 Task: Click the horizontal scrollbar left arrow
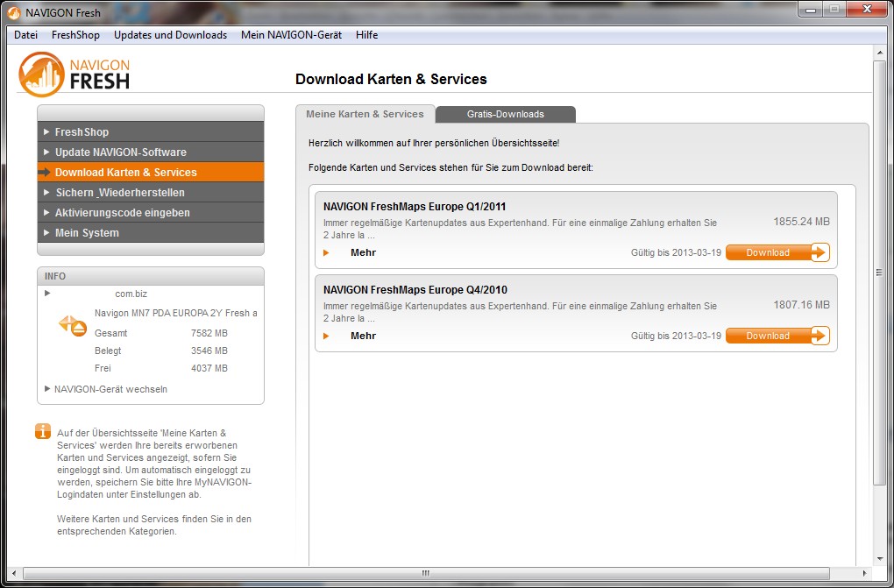click(14, 572)
